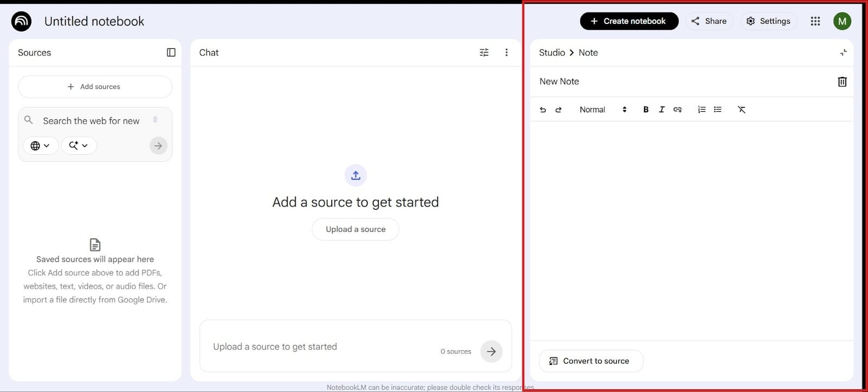The height and width of the screenshot is (392, 868).
Task: Send chat message arrow button
Action: 492,351
